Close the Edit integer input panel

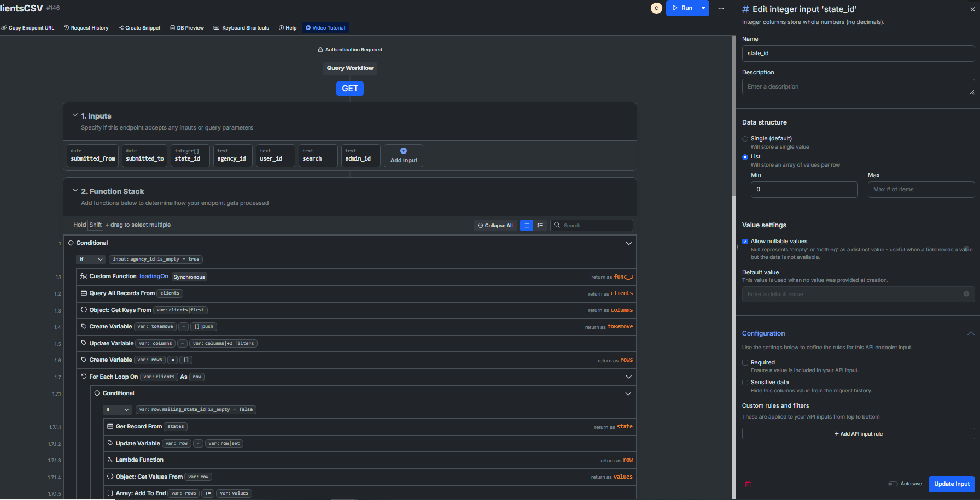pyautogui.click(x=972, y=9)
